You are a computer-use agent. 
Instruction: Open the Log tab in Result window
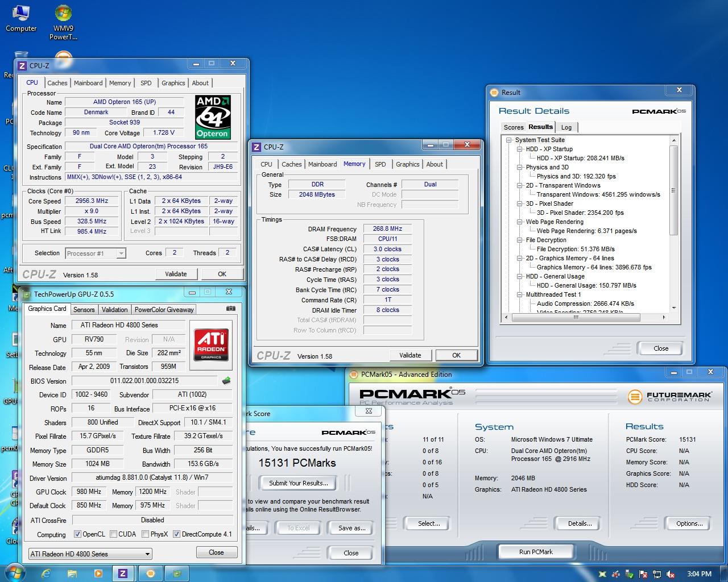pyautogui.click(x=566, y=127)
